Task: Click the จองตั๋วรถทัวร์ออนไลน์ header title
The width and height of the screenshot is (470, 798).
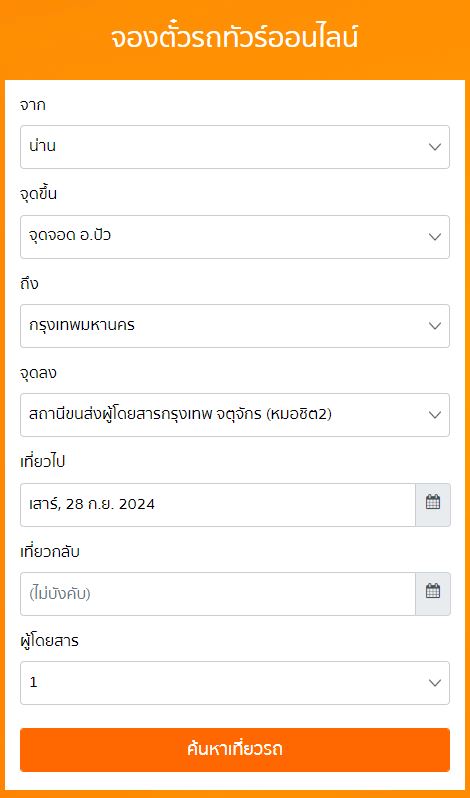Action: tap(234, 39)
